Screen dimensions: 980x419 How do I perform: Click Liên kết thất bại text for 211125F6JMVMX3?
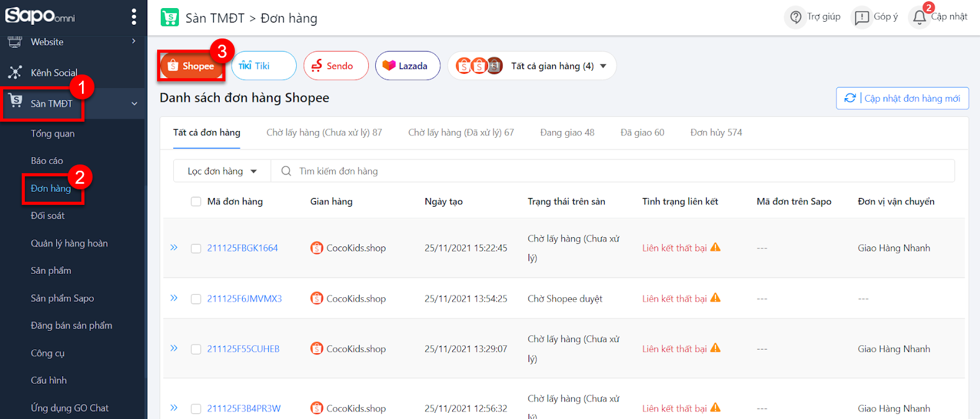[674, 299]
